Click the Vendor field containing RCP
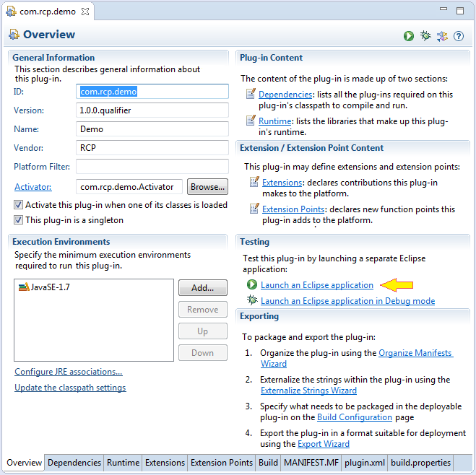This screenshot has width=476, height=475. [152, 148]
